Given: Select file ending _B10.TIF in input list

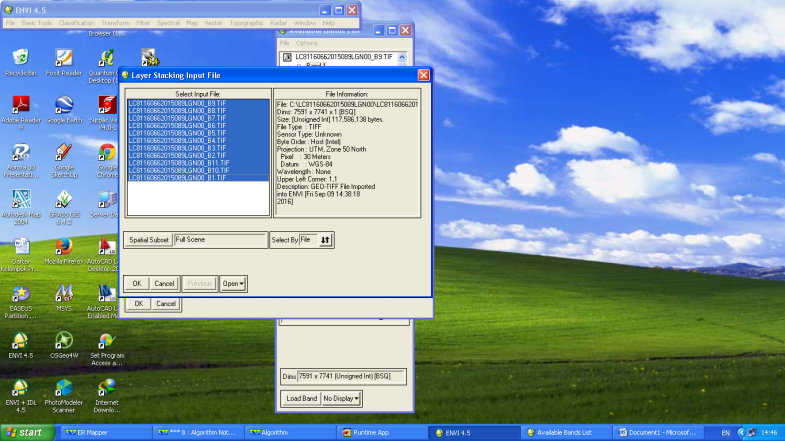Looking at the screenshot, I should point(198,171).
